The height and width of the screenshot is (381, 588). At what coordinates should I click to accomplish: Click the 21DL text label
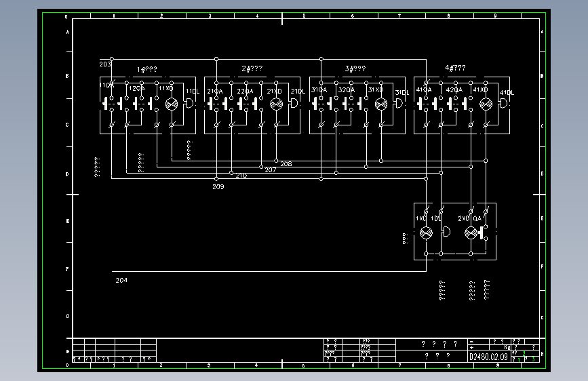tap(298, 91)
